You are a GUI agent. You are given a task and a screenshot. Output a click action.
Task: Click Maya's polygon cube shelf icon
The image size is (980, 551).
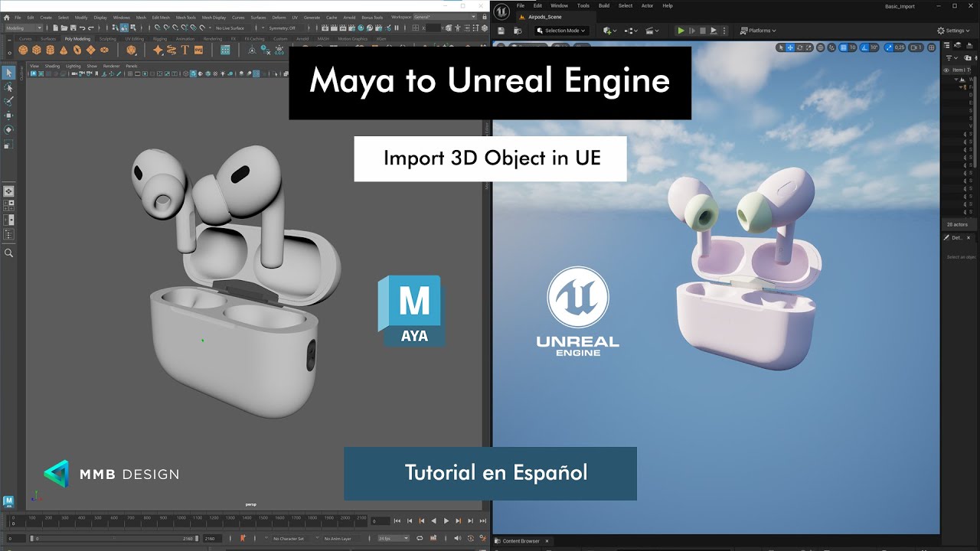coord(37,50)
